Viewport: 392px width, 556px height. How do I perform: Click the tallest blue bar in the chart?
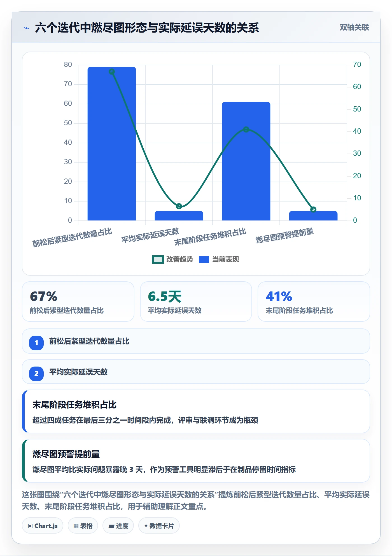[112, 144]
